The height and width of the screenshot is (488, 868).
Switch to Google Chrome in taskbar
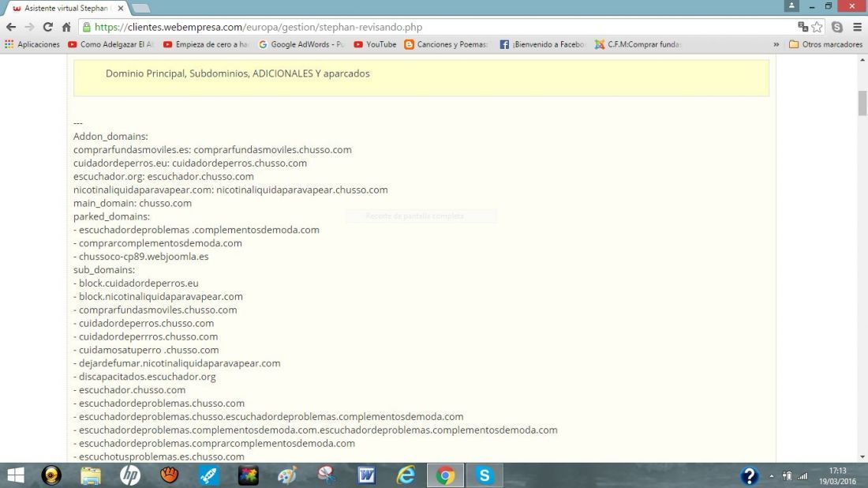click(x=445, y=475)
